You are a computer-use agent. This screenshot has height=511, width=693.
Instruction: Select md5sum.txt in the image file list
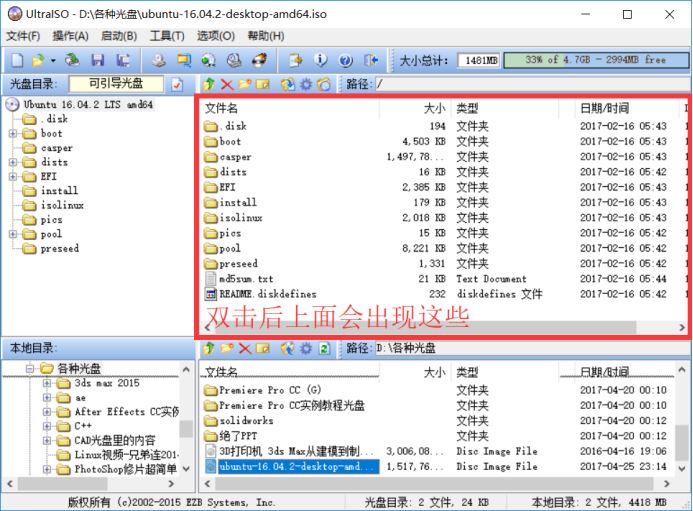(x=246, y=279)
